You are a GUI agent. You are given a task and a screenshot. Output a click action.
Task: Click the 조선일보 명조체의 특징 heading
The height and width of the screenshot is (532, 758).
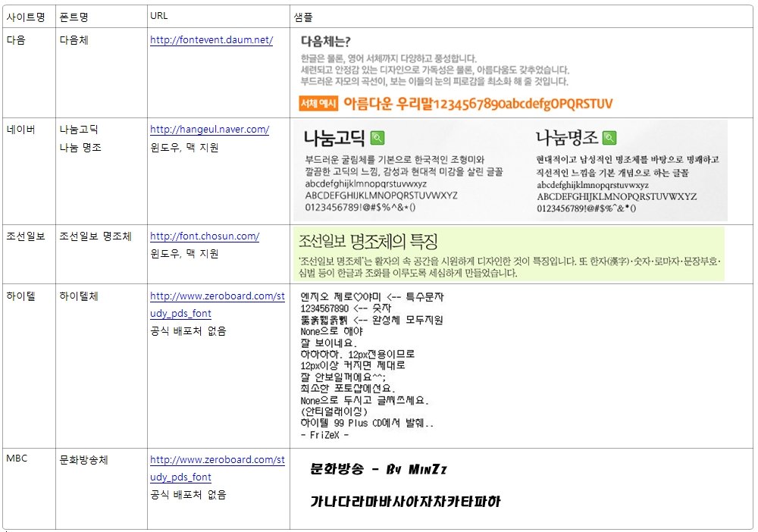click(368, 241)
